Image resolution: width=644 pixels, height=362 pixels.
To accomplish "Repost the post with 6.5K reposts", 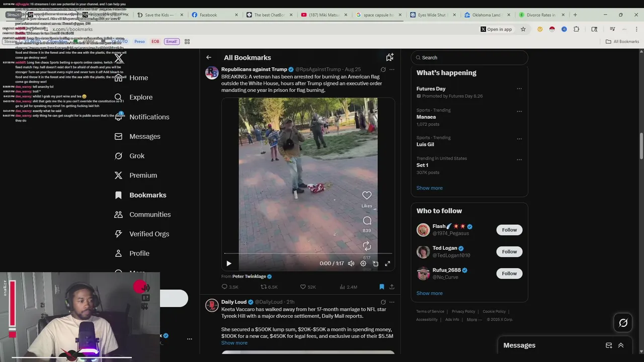I will click(x=269, y=287).
